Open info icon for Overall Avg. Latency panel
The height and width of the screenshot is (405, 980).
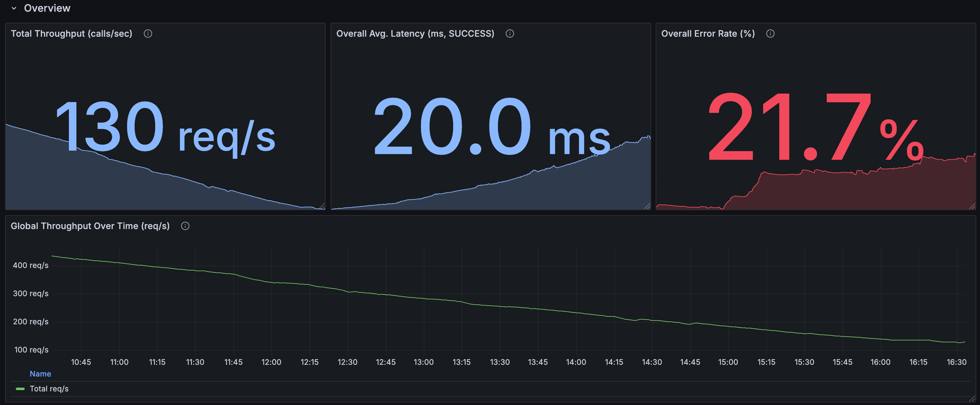click(510, 34)
